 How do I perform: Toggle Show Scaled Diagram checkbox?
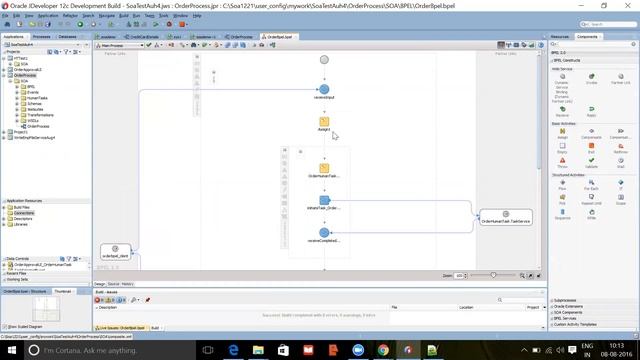tap(5, 327)
